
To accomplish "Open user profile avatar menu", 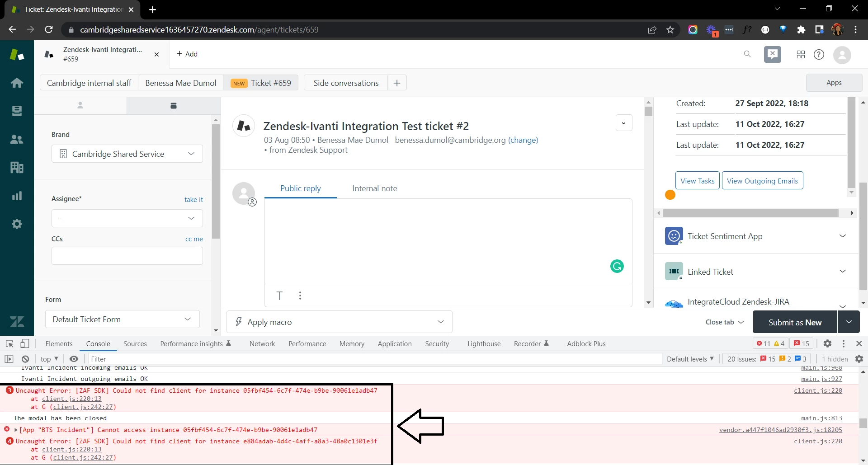I will click(842, 55).
